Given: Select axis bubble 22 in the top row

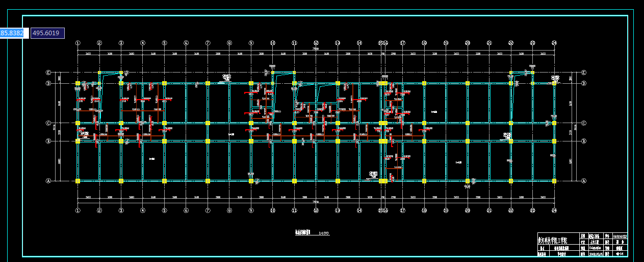Looking at the screenshot, I should pos(511,43).
